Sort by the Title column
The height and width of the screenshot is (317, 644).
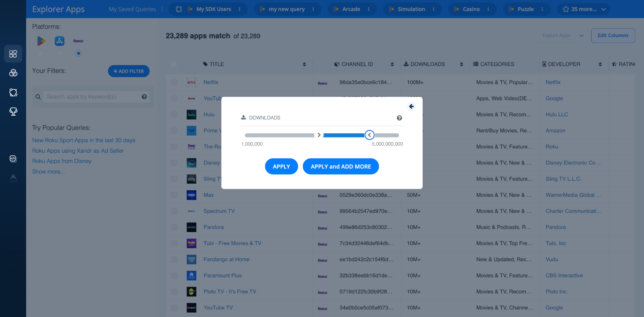304,64
